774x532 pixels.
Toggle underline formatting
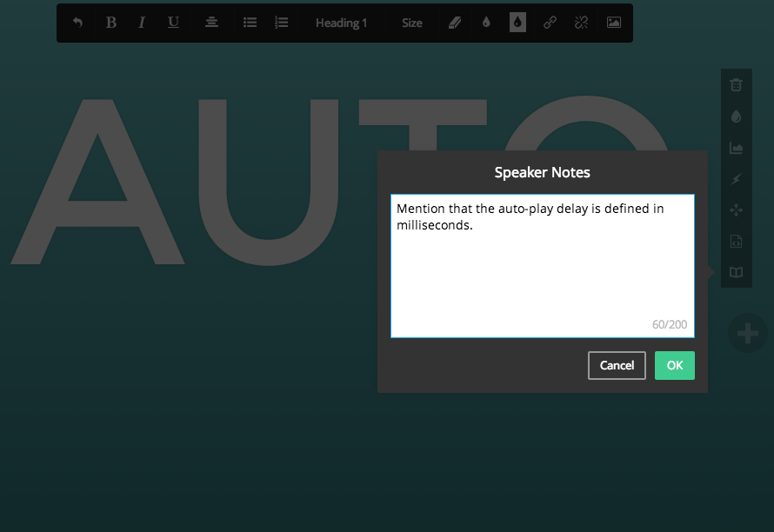pos(173,23)
